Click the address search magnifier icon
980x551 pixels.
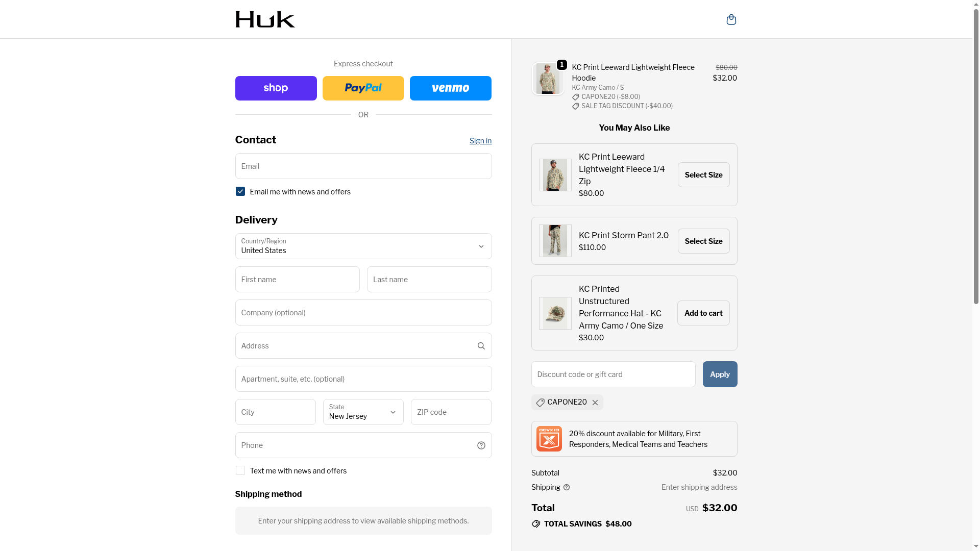coord(481,346)
